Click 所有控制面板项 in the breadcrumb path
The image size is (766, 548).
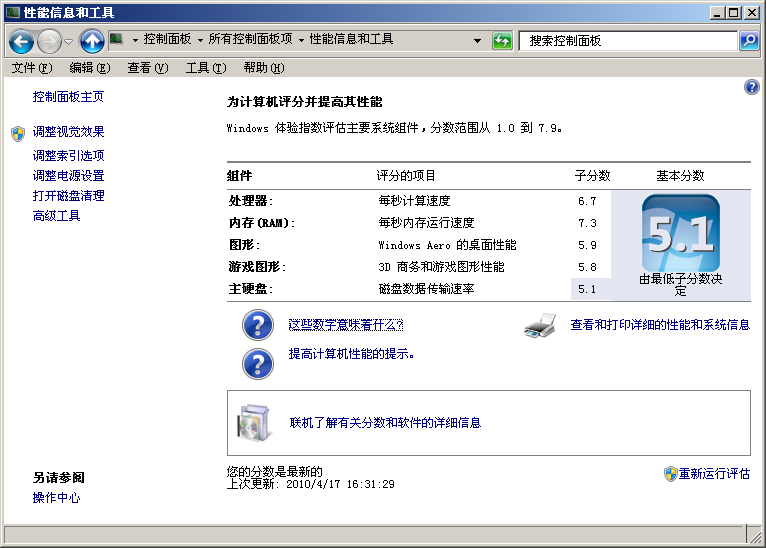[250, 39]
